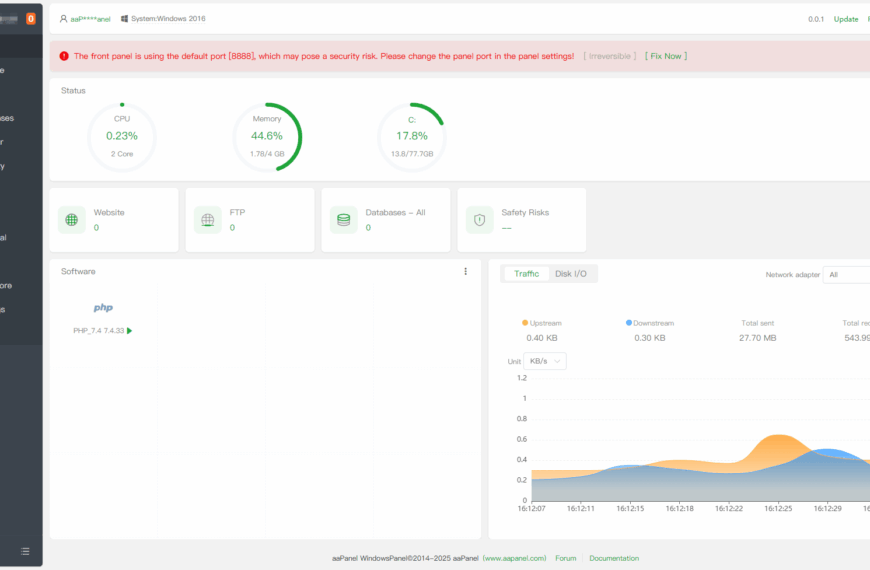
Task: Open the Software panel three-dot menu
Action: 465,272
